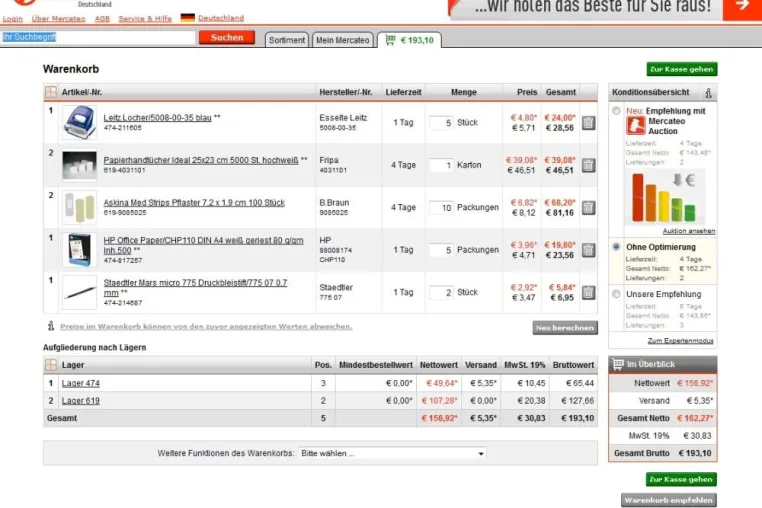Click Warenkorb empfehlen button
This screenshot has width=762, height=508.
669,500
